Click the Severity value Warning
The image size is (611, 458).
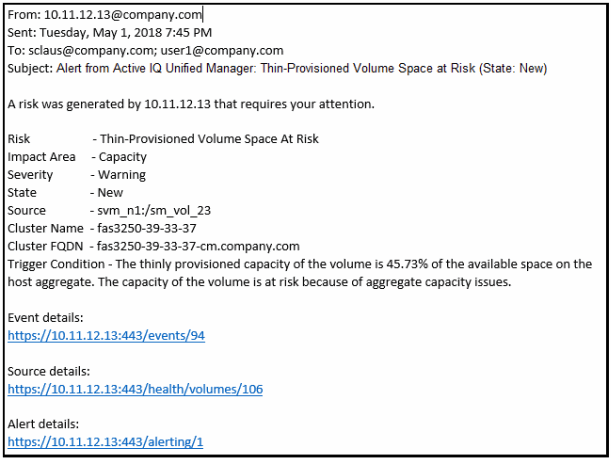pos(122,175)
